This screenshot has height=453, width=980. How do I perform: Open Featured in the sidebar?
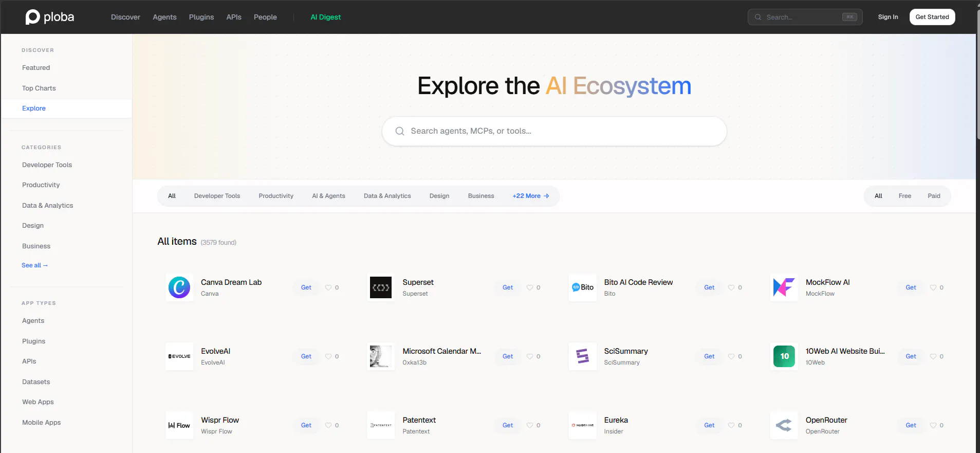pyautogui.click(x=36, y=68)
